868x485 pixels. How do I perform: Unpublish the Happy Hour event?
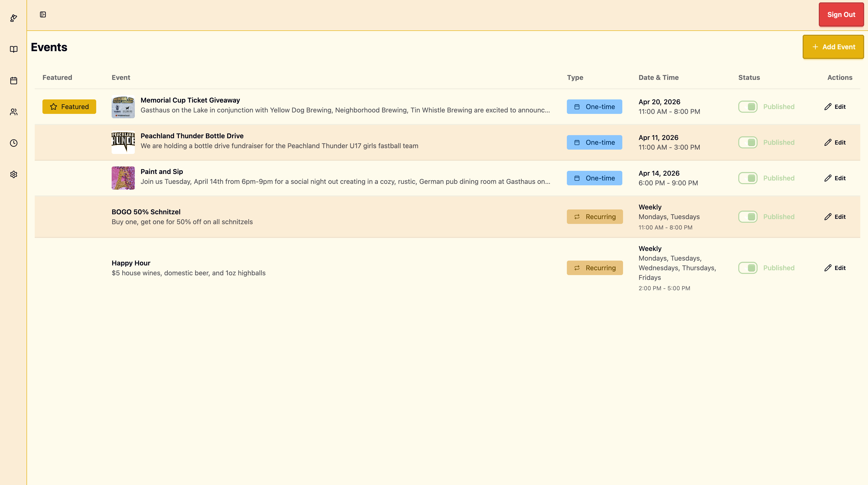748,267
